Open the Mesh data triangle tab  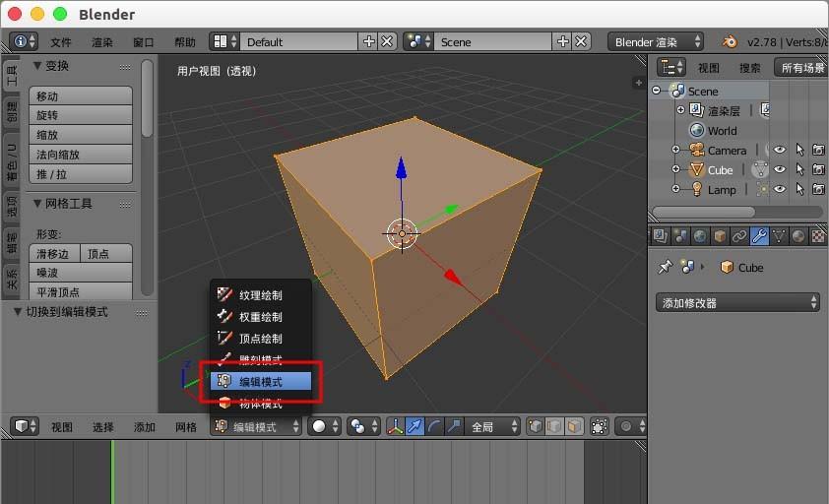779,236
